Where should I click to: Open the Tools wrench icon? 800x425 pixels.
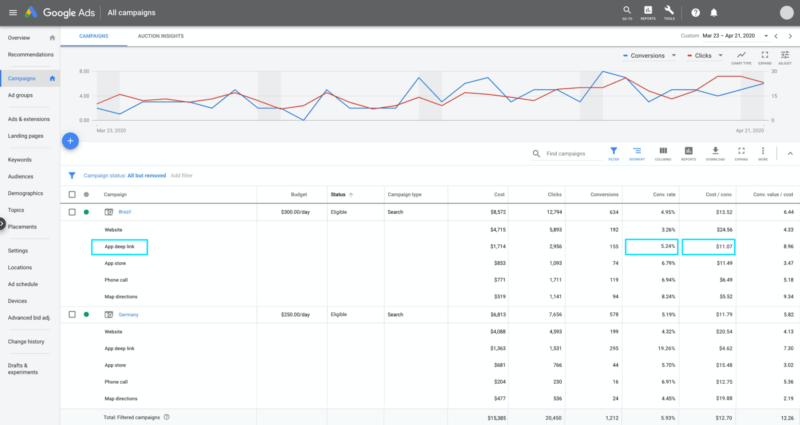(x=669, y=12)
